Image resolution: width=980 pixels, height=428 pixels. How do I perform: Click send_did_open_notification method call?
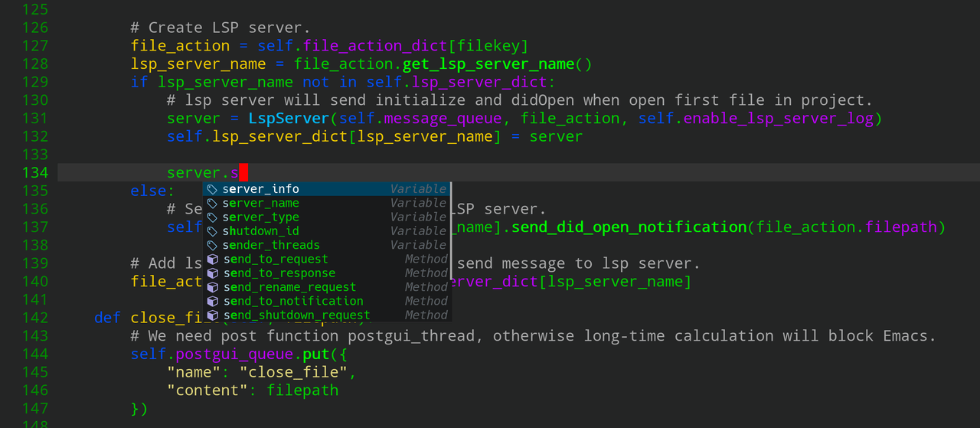pyautogui.click(x=629, y=227)
